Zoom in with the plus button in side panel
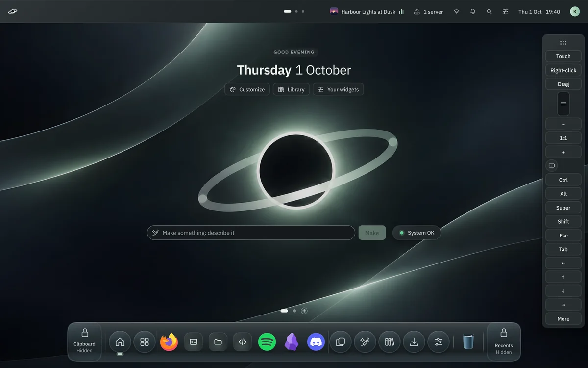588x368 pixels. (x=563, y=152)
